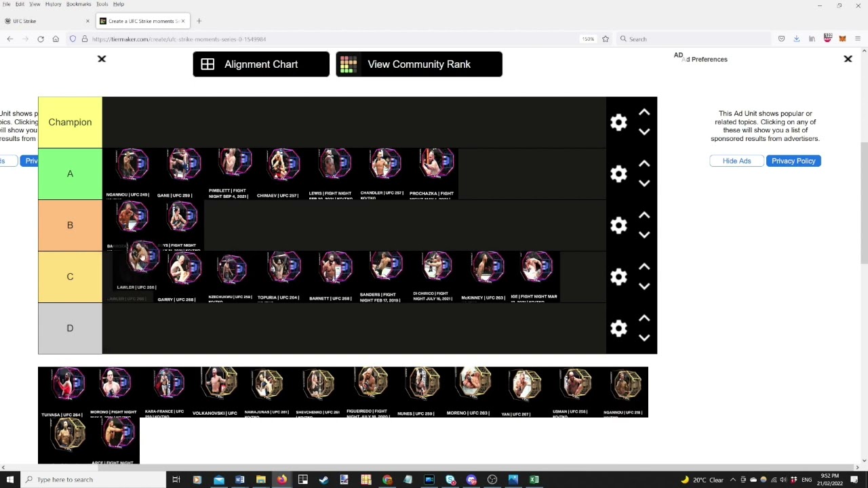Open settings gear for Champion tier
Viewport: 868px width, 488px height.
click(618, 123)
